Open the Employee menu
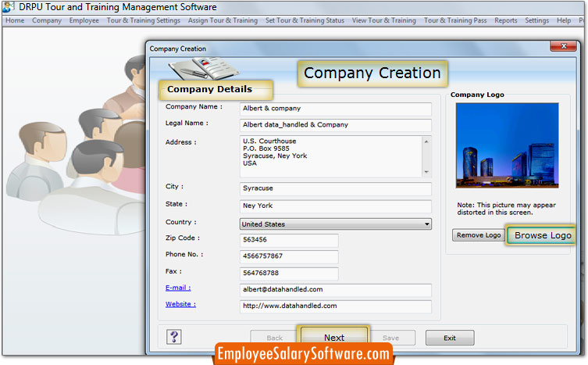Screen dimensions: 588x365 (84, 20)
